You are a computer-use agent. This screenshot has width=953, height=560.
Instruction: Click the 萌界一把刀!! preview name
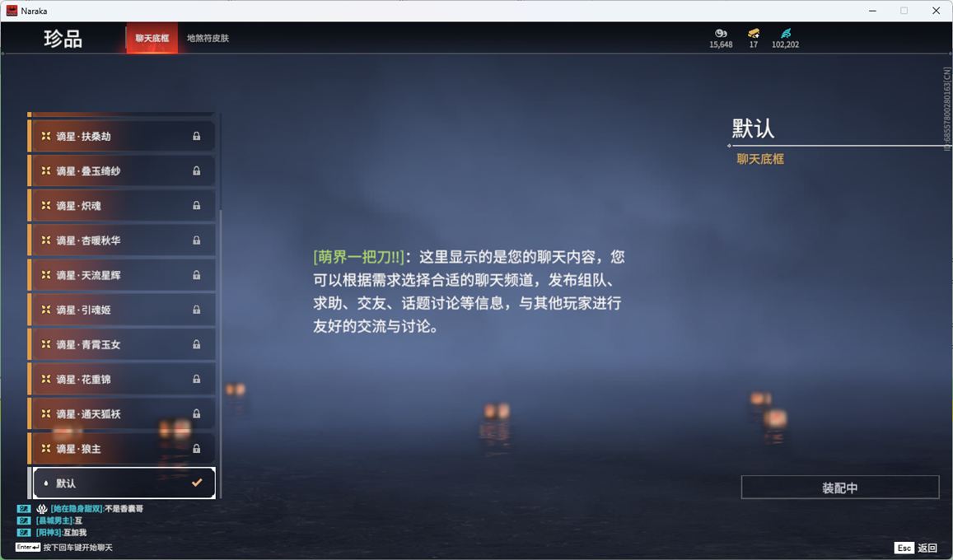point(358,257)
